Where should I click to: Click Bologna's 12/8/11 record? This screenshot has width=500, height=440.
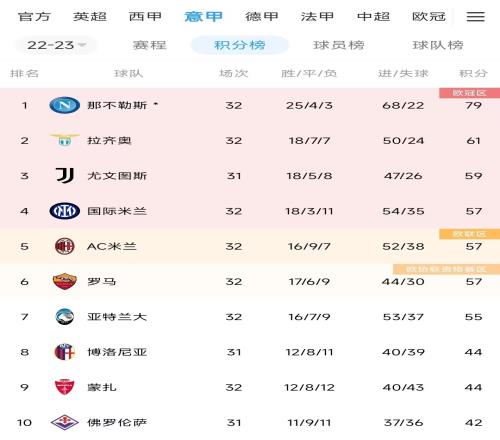pyautogui.click(x=309, y=352)
